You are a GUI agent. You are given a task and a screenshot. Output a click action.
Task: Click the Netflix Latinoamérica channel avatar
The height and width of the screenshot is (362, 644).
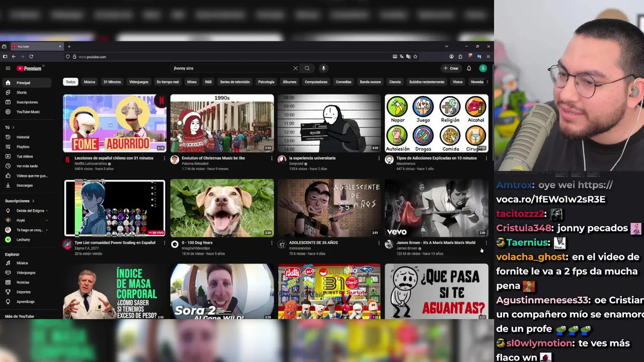pyautogui.click(x=67, y=159)
